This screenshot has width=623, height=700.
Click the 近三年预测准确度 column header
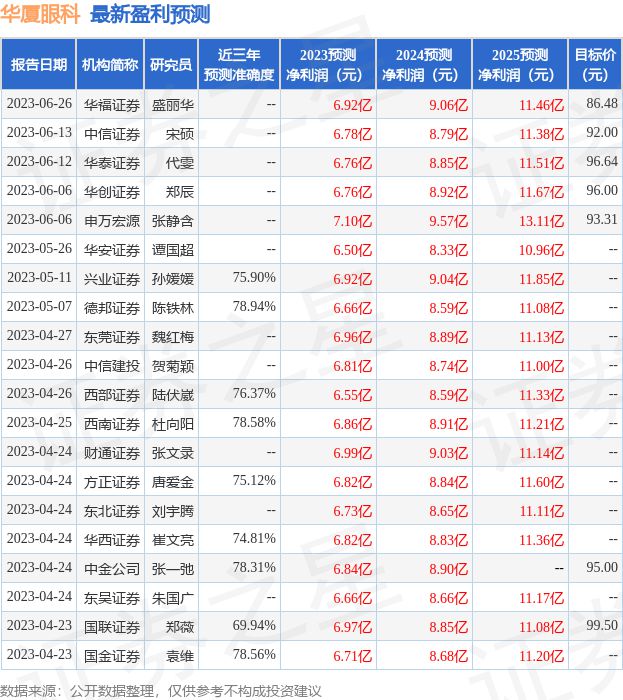coord(239,64)
